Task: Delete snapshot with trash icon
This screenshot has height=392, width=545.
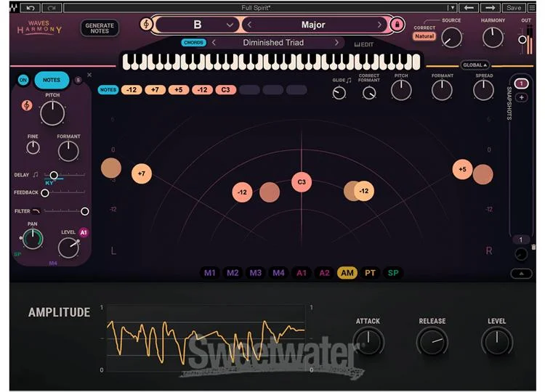Action: point(533,247)
